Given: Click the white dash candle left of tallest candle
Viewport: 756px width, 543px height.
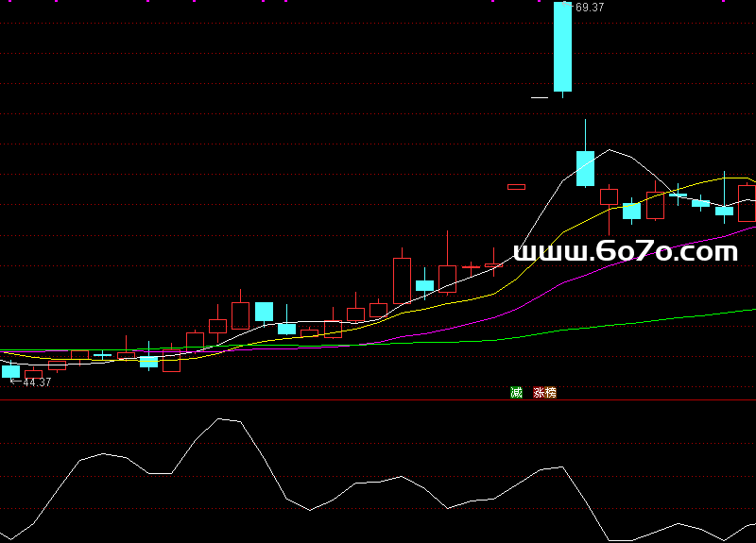Looking at the screenshot, I should 540,96.
